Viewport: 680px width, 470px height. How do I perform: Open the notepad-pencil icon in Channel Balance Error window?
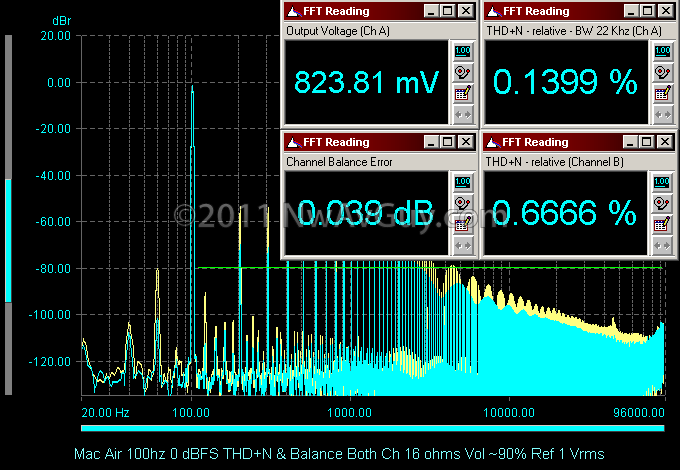(x=463, y=225)
